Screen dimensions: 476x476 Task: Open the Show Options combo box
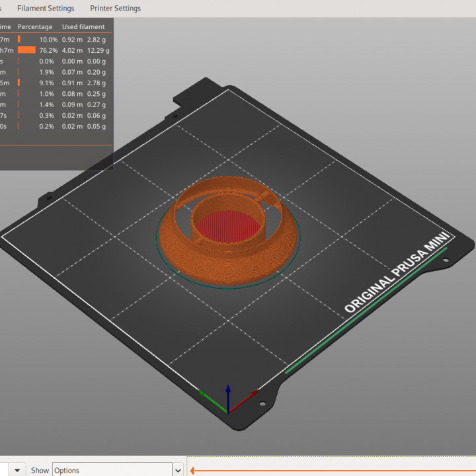click(112, 470)
